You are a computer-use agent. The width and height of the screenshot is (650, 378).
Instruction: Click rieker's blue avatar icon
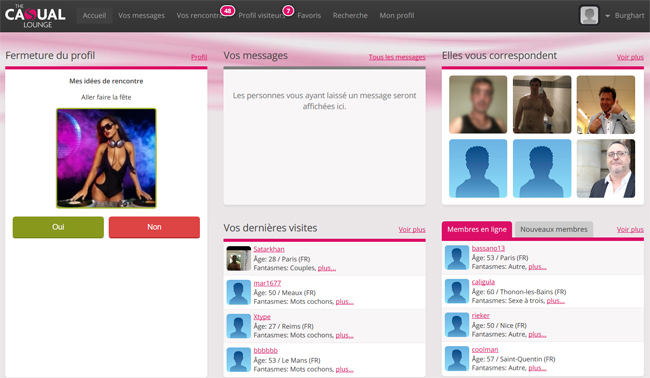(456, 325)
